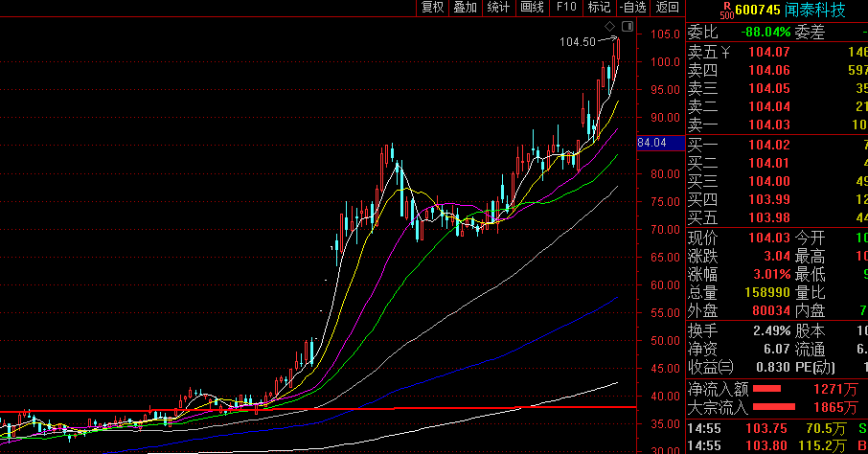The width and height of the screenshot is (868, 454).
Task: Select the 买三 price 104.00
Action: tap(769, 182)
